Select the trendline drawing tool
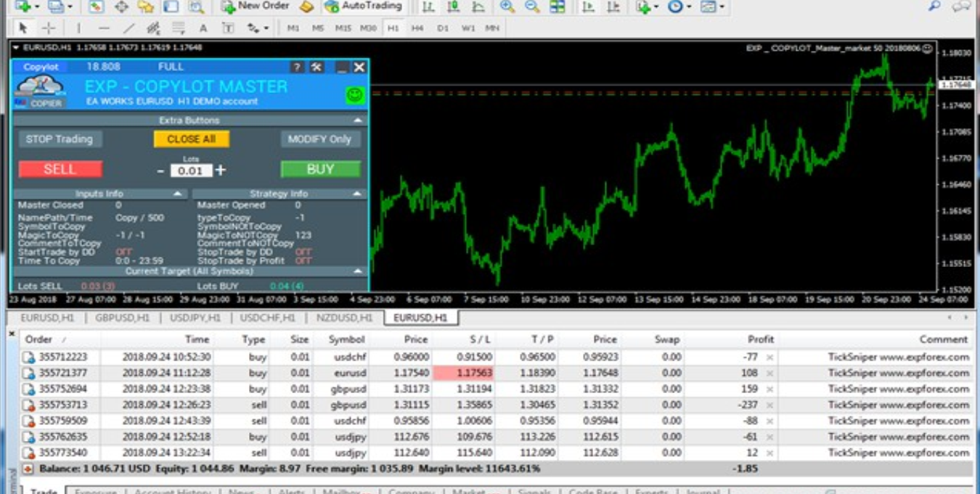 pyautogui.click(x=129, y=28)
